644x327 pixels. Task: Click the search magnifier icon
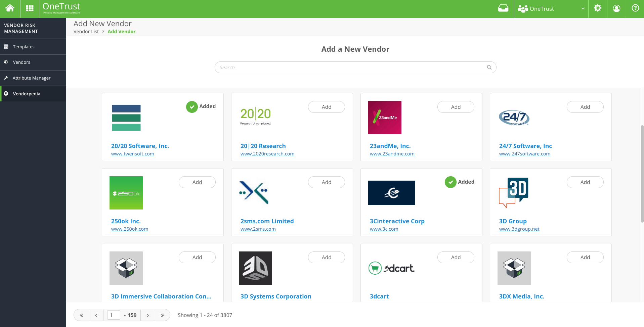(489, 67)
